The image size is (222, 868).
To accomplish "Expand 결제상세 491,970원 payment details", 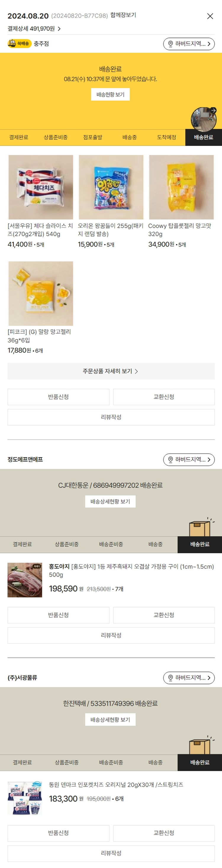I will point(34,29).
